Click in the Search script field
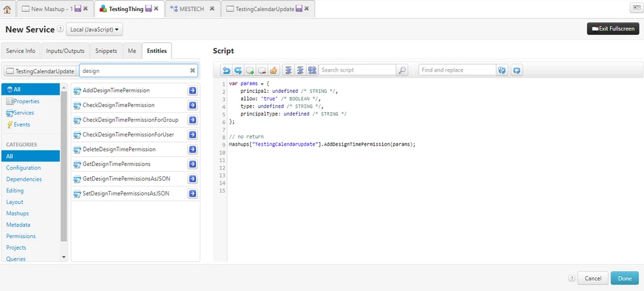Image resolution: width=644 pixels, height=291 pixels. pos(357,70)
